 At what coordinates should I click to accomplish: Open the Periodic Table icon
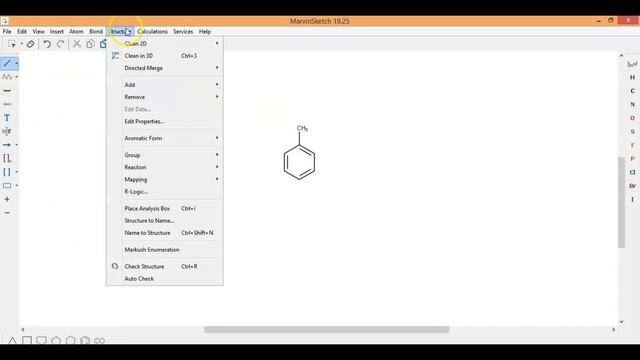[x=632, y=64]
